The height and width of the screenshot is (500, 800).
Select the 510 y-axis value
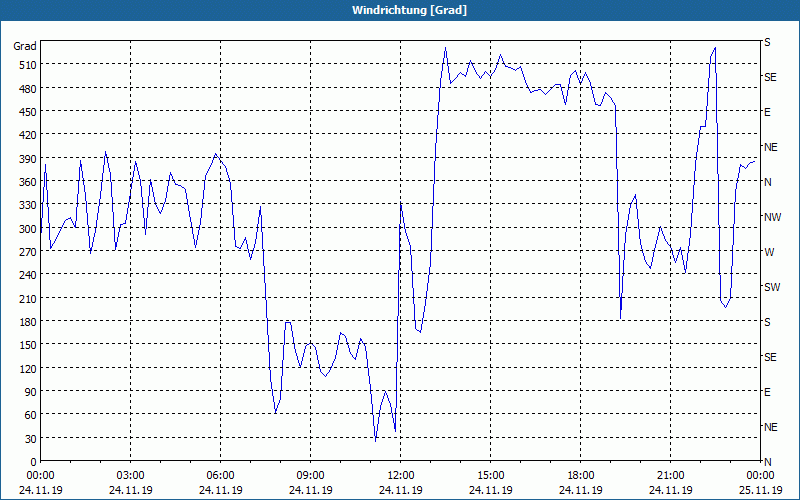28,65
